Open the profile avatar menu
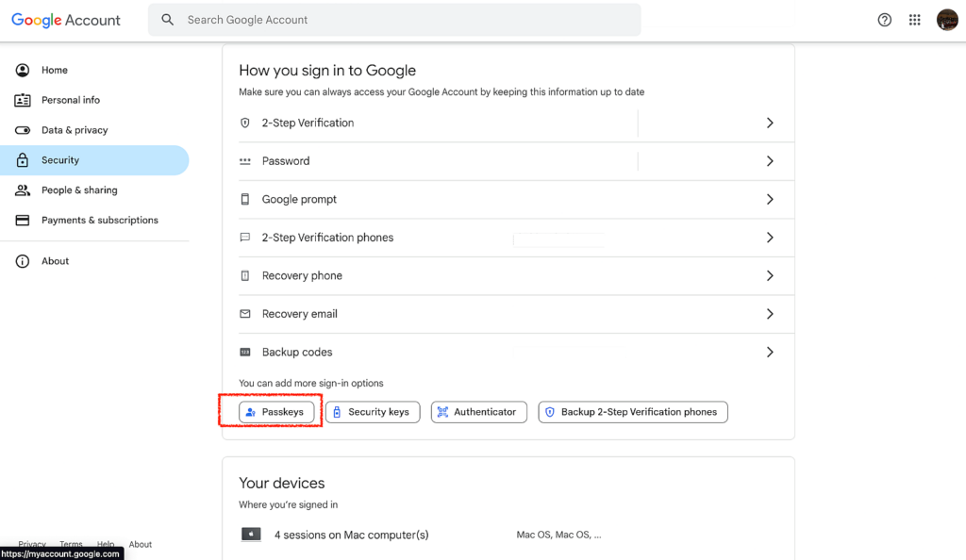 (947, 20)
